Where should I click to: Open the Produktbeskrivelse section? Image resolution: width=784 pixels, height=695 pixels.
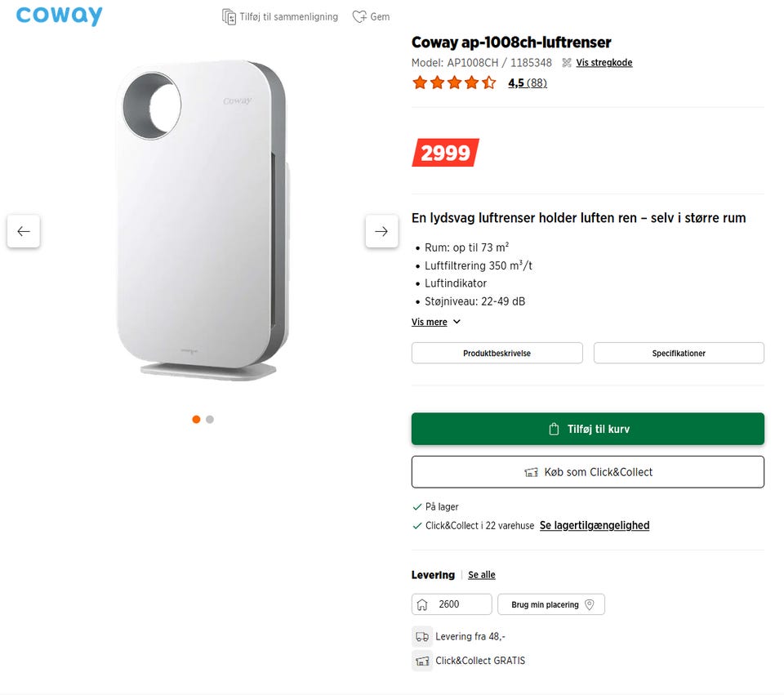[x=497, y=353]
